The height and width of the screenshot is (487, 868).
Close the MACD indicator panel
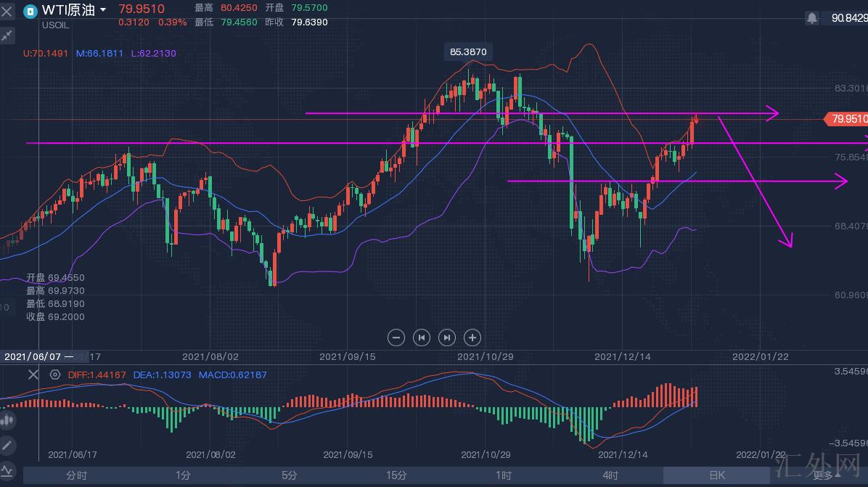[33, 375]
